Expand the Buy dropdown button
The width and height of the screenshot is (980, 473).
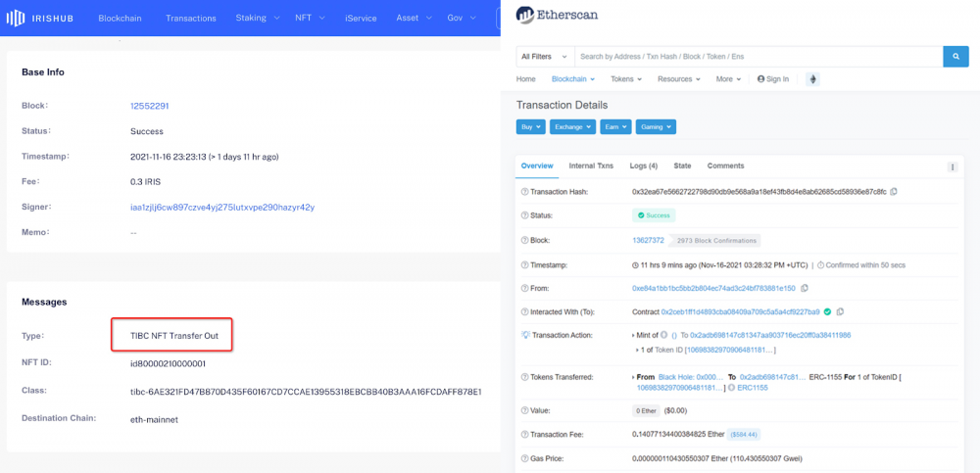click(531, 127)
